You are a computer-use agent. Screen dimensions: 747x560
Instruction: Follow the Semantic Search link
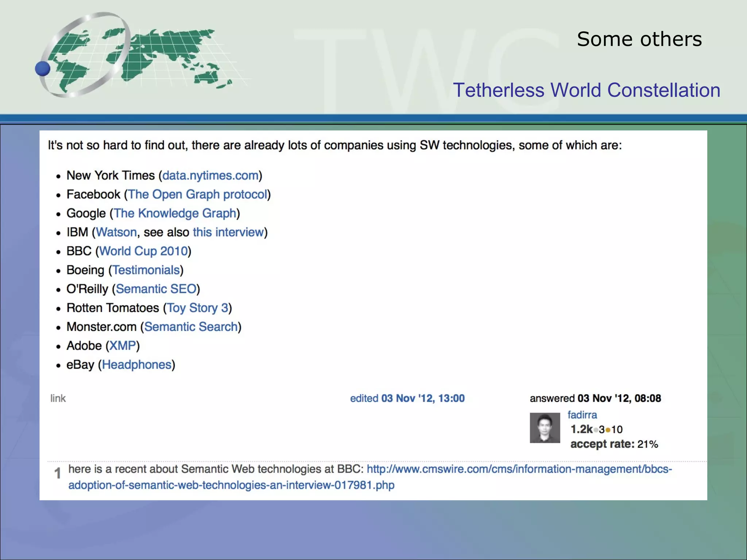(191, 327)
